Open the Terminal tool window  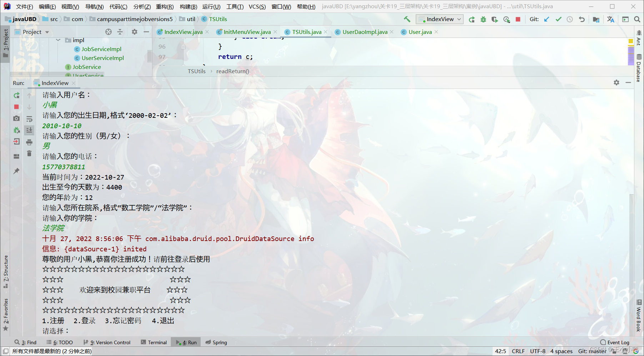154,342
